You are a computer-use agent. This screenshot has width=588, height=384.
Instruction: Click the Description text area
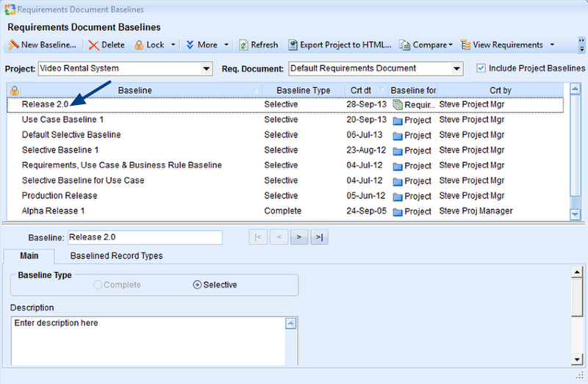(147, 339)
